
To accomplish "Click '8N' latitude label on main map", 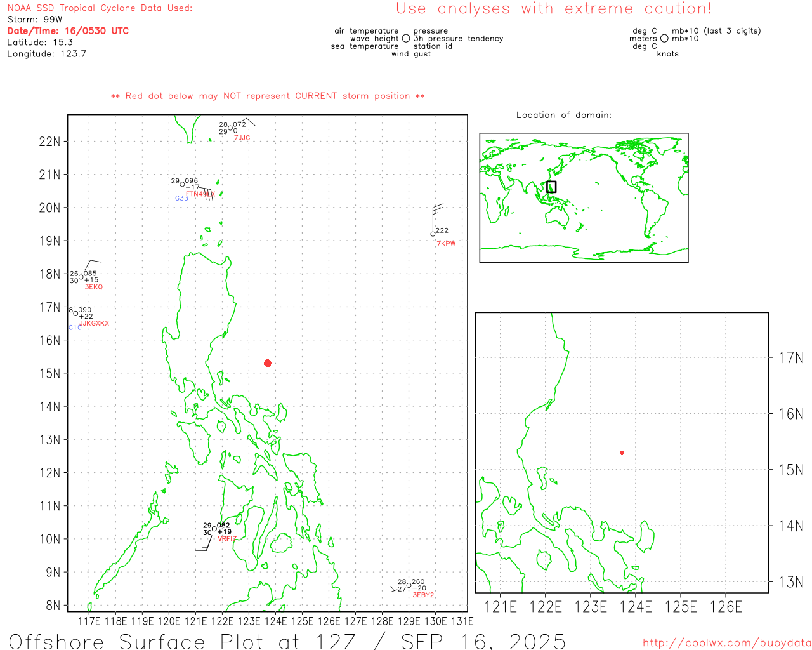I will pyautogui.click(x=53, y=606).
